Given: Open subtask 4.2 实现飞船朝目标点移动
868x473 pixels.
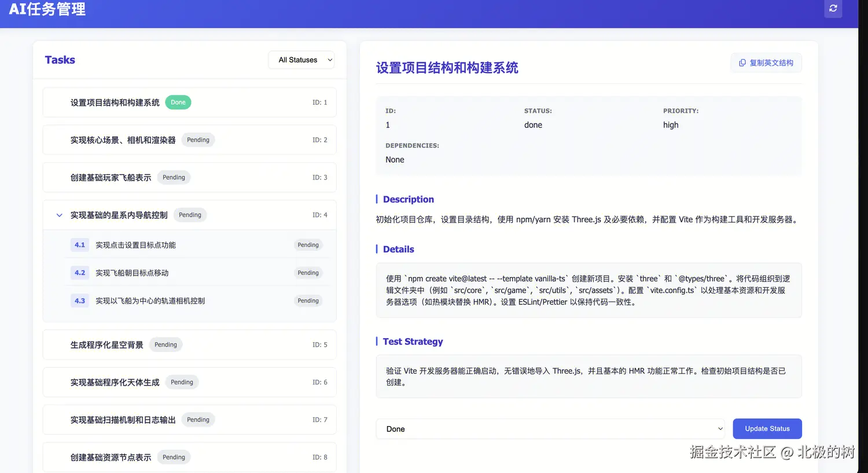Looking at the screenshot, I should coord(196,273).
